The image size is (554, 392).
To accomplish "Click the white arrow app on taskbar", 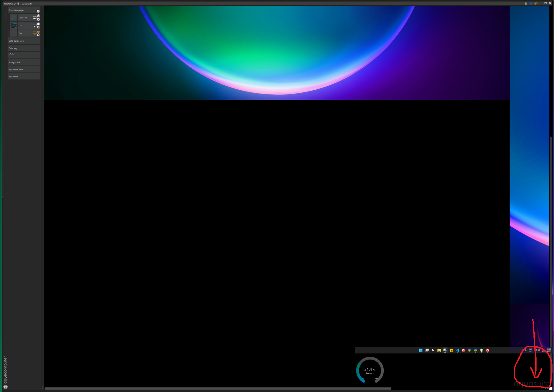I will tap(433, 350).
